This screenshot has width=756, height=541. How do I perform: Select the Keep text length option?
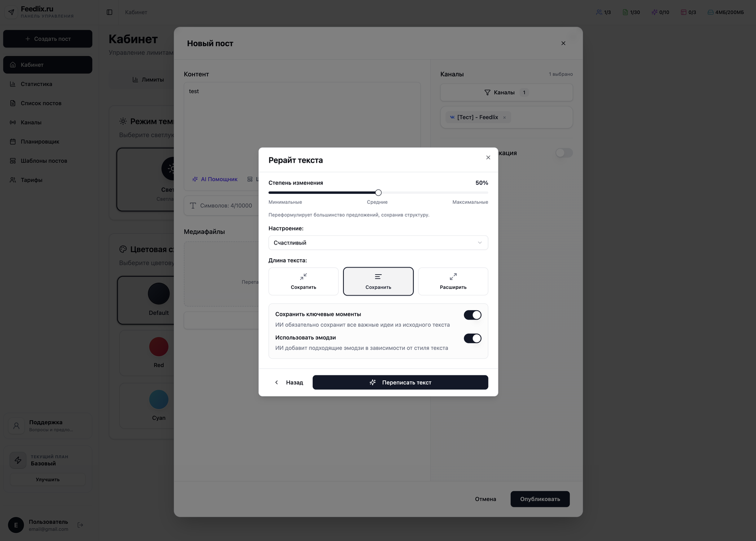[x=378, y=281]
